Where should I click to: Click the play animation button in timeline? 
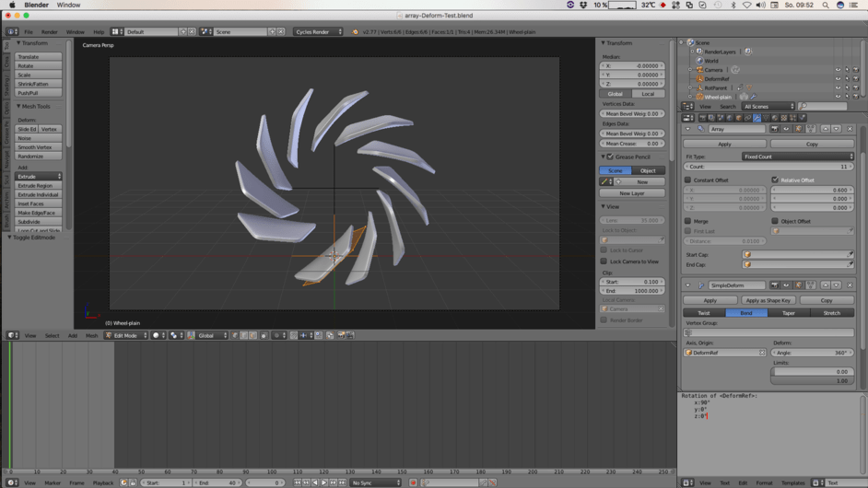[324, 482]
